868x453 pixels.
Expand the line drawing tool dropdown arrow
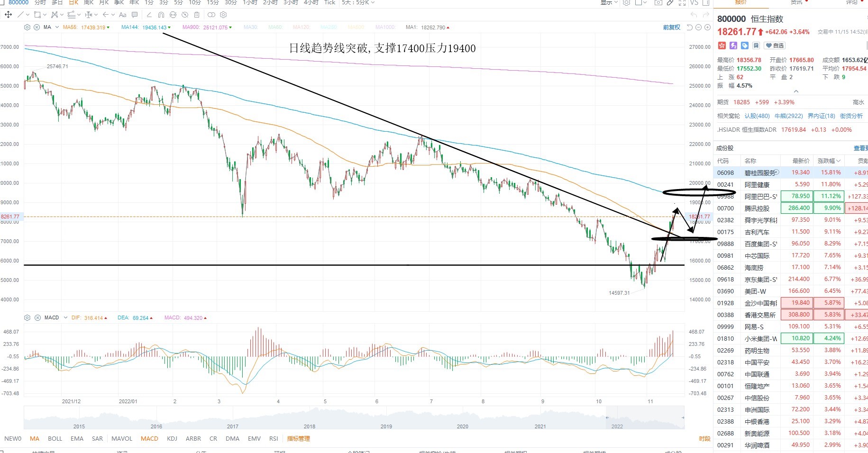coord(28,15)
